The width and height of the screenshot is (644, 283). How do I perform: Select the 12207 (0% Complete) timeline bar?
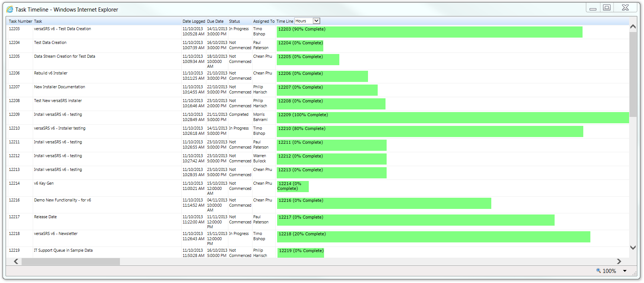[327, 90]
